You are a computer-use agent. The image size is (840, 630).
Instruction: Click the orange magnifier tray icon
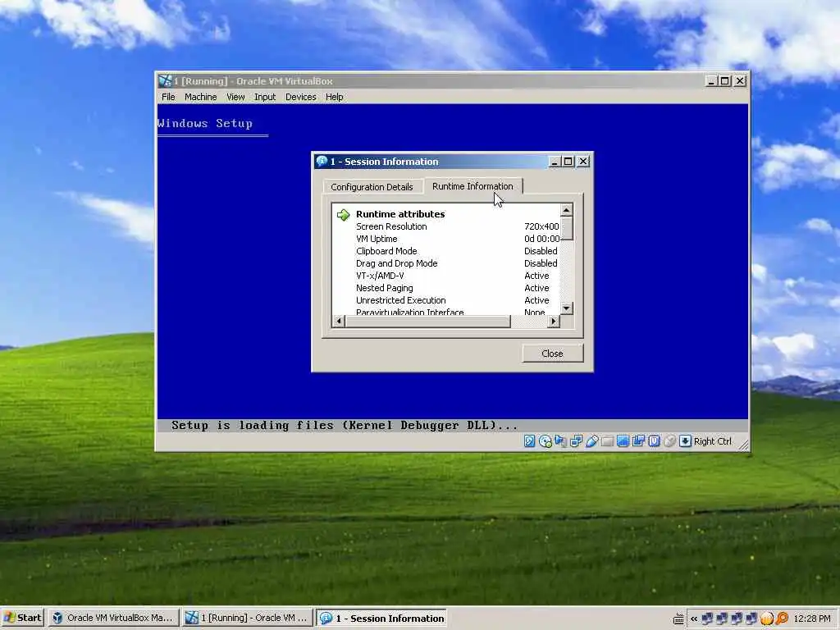click(x=782, y=619)
